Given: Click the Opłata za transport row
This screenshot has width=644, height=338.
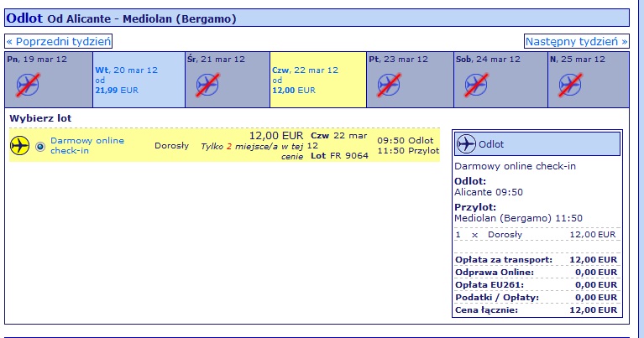Looking at the screenshot, I should click(x=537, y=260).
